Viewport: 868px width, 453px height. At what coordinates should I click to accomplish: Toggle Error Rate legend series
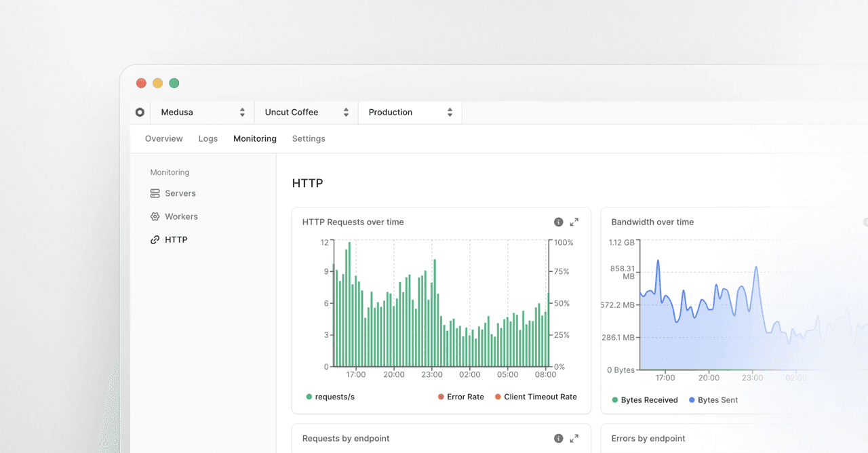pos(461,397)
